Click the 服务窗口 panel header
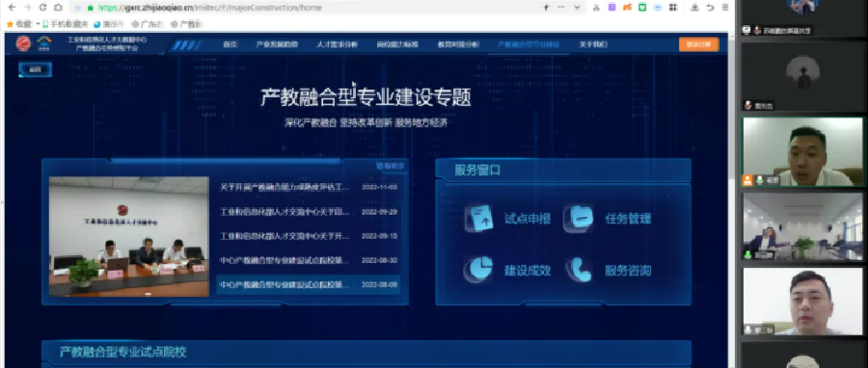The height and width of the screenshot is (368, 868). [x=563, y=171]
